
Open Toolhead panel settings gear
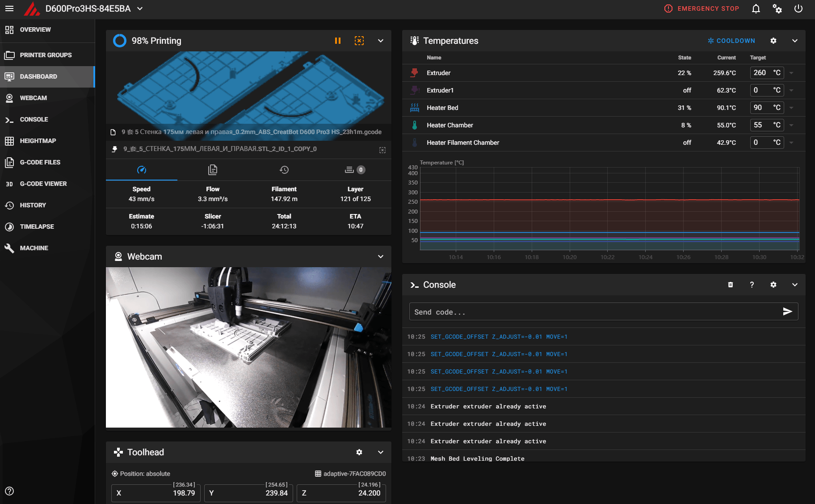(359, 452)
